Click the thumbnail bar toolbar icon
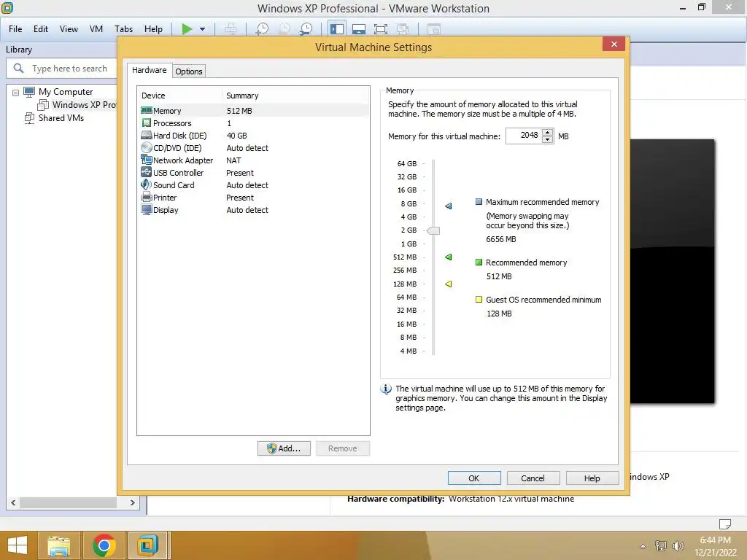 359,29
